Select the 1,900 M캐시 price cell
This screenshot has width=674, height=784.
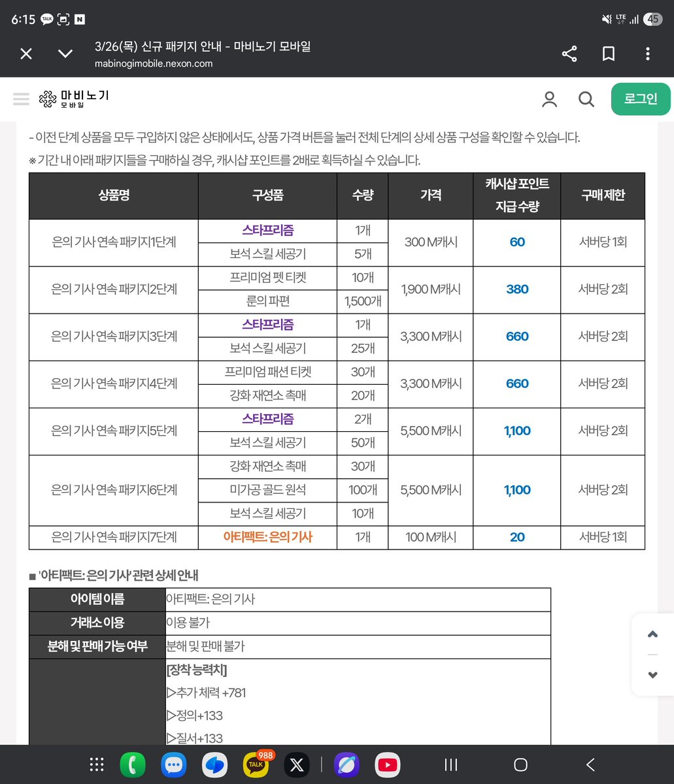click(x=431, y=289)
